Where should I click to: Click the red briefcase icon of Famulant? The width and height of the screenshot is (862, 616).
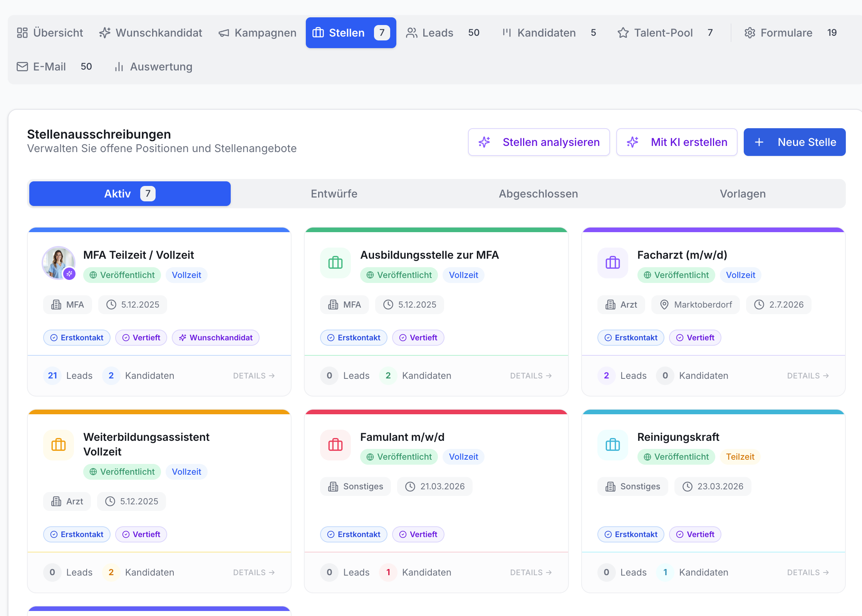[x=335, y=445]
